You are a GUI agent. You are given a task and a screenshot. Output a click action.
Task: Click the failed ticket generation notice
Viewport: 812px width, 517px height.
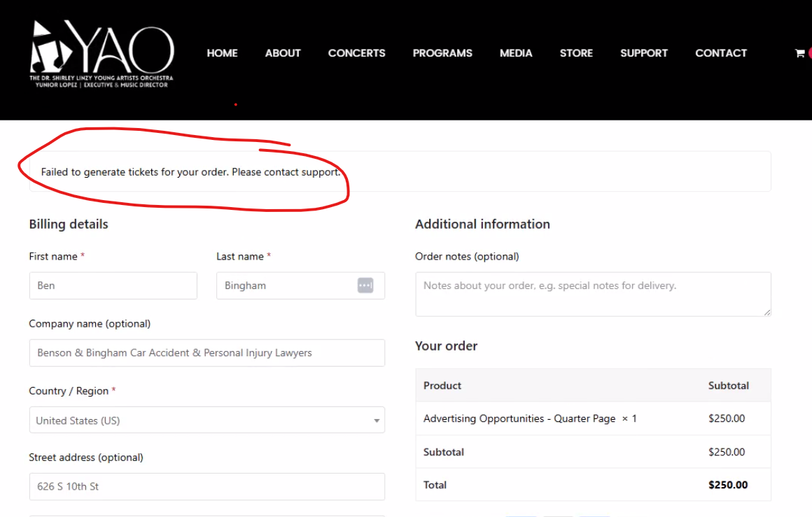click(x=190, y=172)
